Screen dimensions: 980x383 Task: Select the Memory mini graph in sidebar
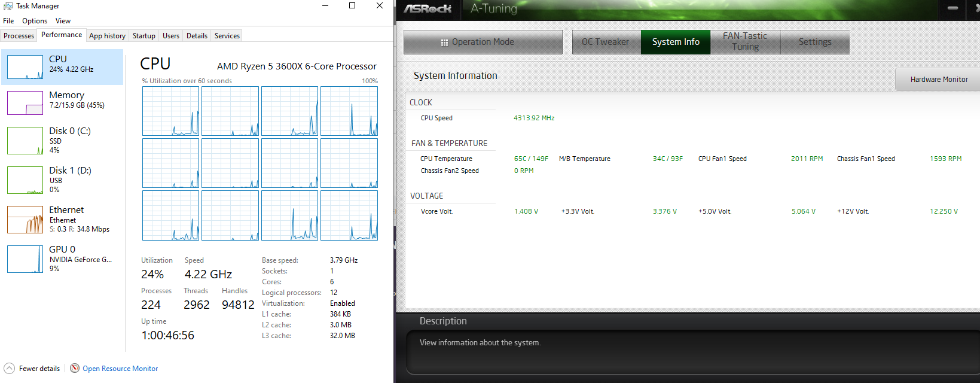click(x=25, y=103)
